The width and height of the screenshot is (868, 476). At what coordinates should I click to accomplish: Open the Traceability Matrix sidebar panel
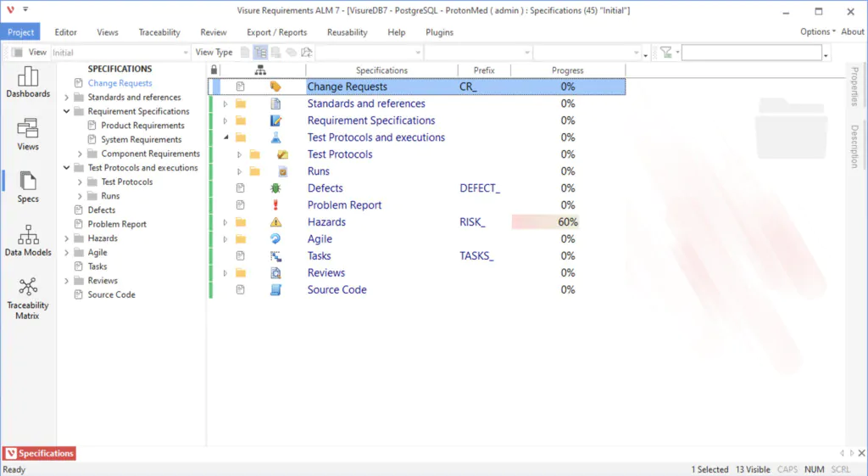(x=28, y=298)
